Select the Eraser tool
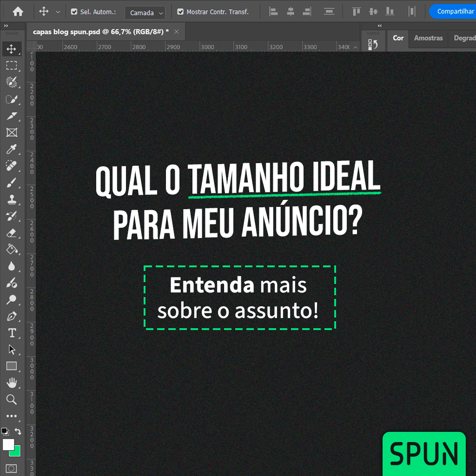Viewport: 476px width, 476px height. 12,233
